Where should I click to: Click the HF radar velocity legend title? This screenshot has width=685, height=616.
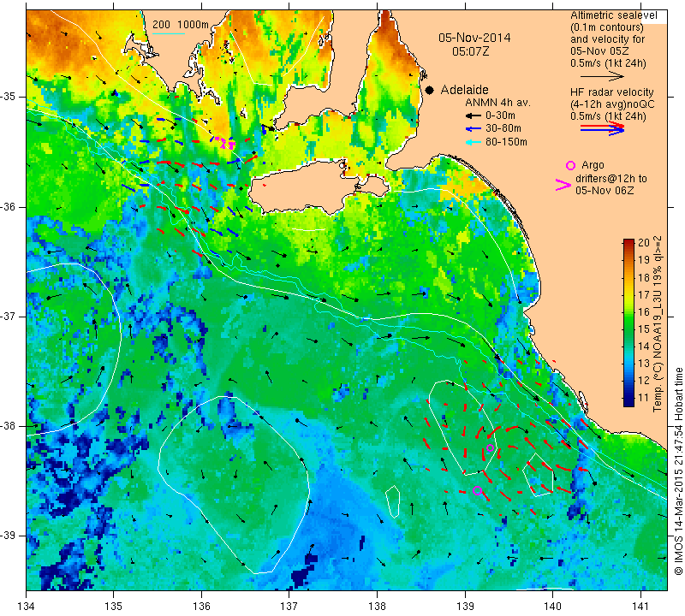point(611,92)
